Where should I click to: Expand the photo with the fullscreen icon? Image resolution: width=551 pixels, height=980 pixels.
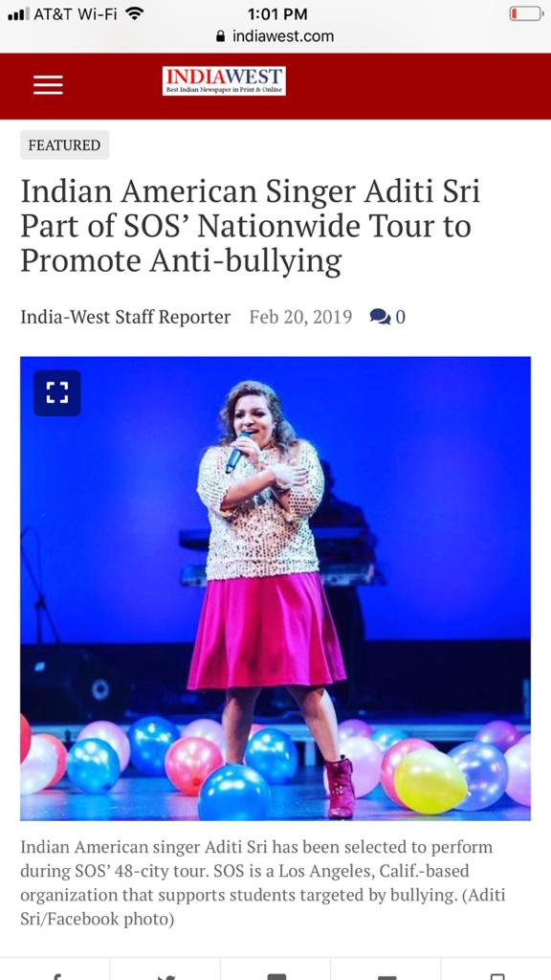pos(56,392)
